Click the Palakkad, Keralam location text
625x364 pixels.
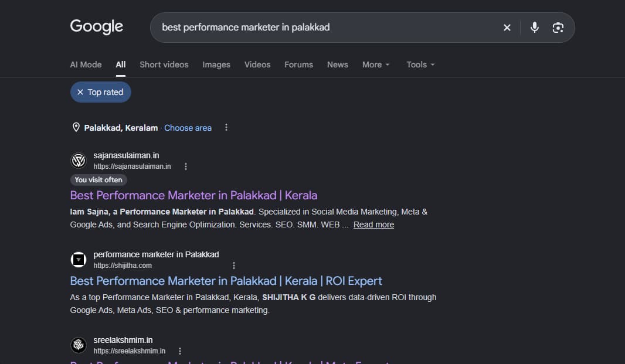[x=121, y=128]
